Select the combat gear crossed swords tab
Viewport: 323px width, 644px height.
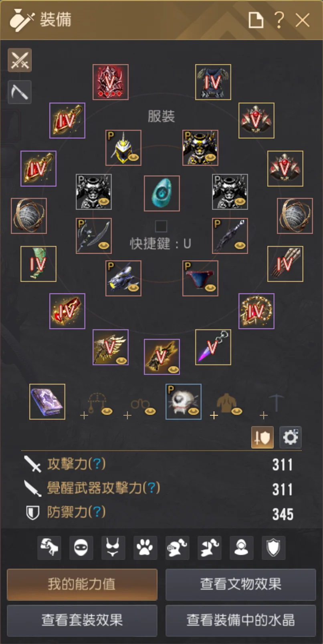point(20,60)
